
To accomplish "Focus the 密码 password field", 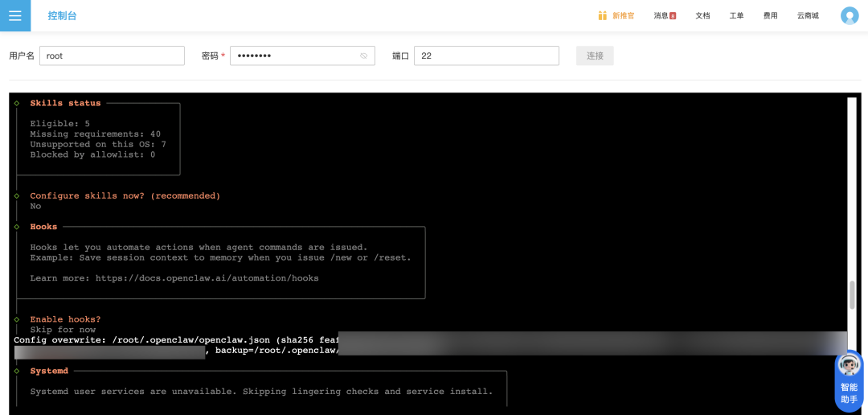I will click(x=293, y=55).
